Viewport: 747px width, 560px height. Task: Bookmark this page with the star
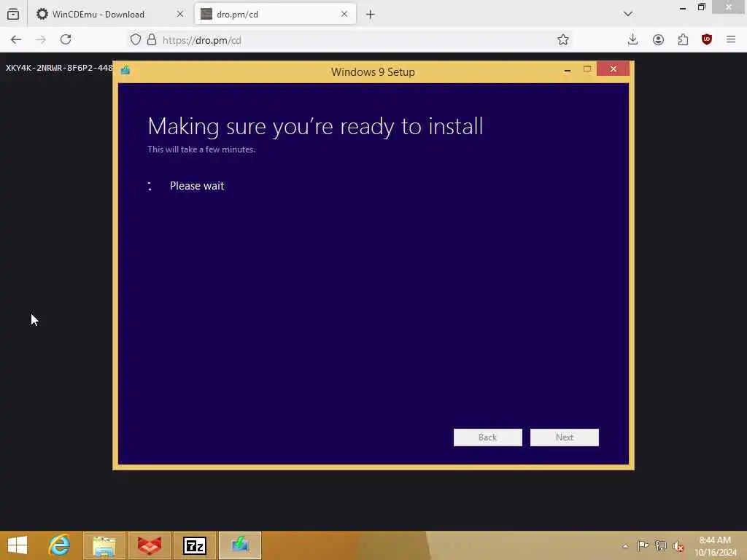(x=563, y=40)
